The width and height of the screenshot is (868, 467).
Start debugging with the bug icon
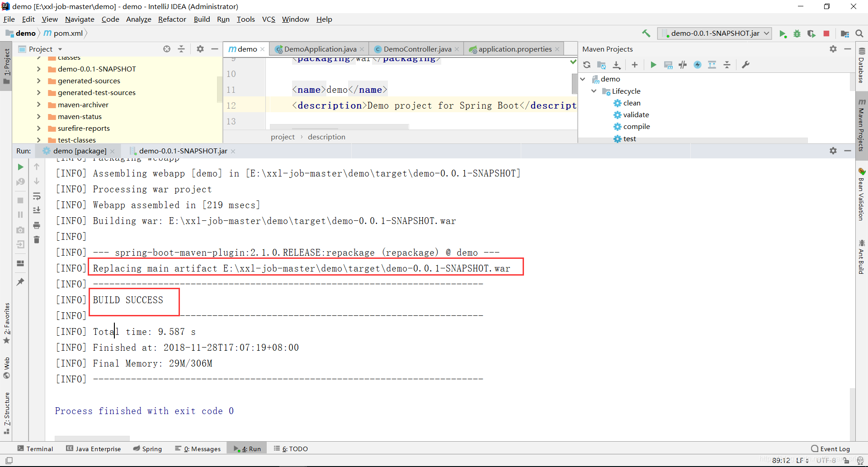click(x=797, y=34)
